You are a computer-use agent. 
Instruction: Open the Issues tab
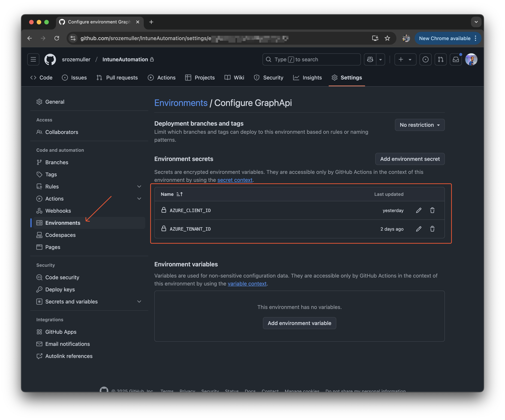(x=74, y=78)
